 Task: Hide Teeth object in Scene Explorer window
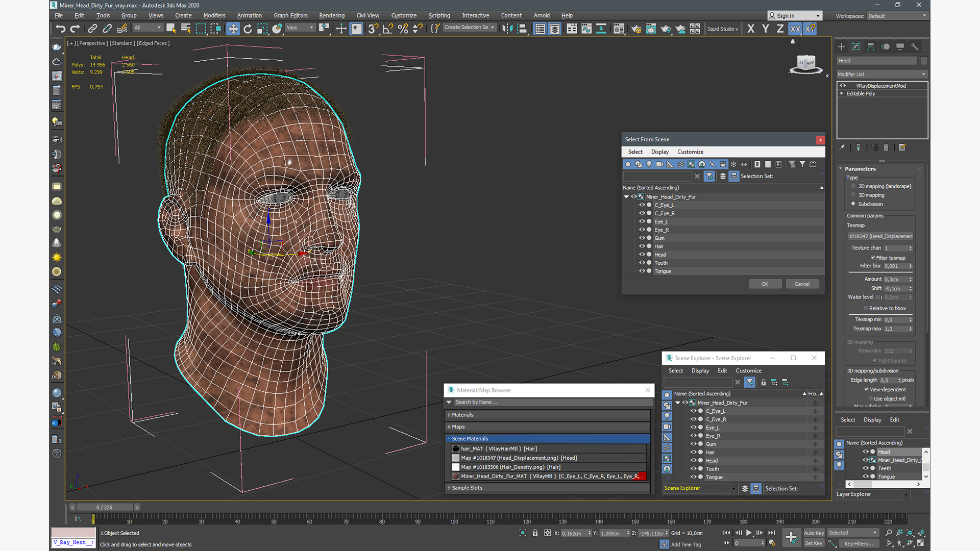click(694, 469)
